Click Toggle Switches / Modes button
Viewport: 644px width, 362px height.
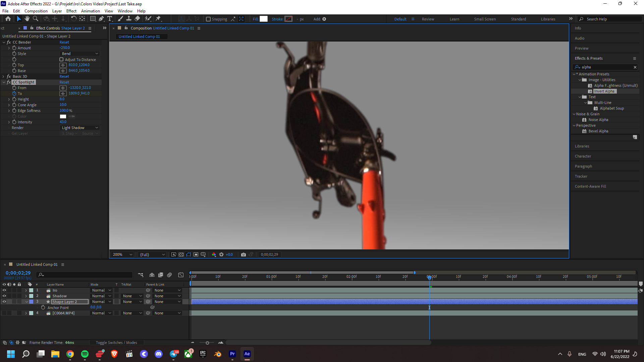tap(116, 343)
